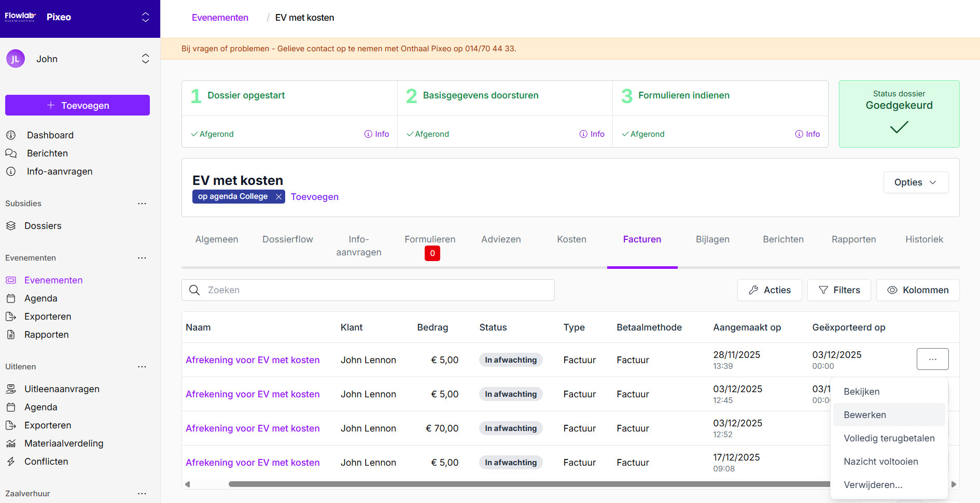The height and width of the screenshot is (503, 980).
Task: Open first 'Afrekening voor EV met kosten' link
Action: point(253,360)
